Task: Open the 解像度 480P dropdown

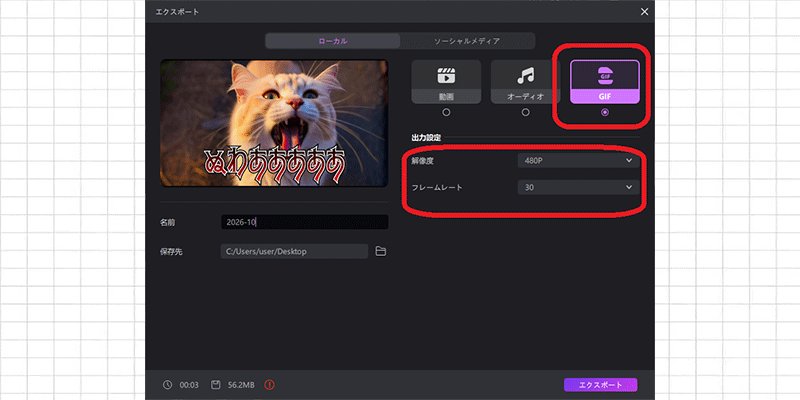Action: [579, 161]
